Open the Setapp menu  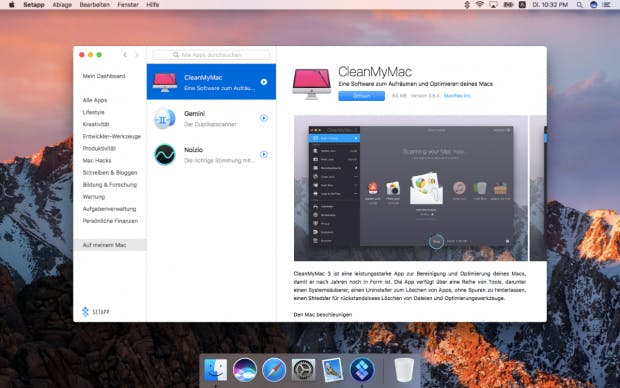[34, 5]
